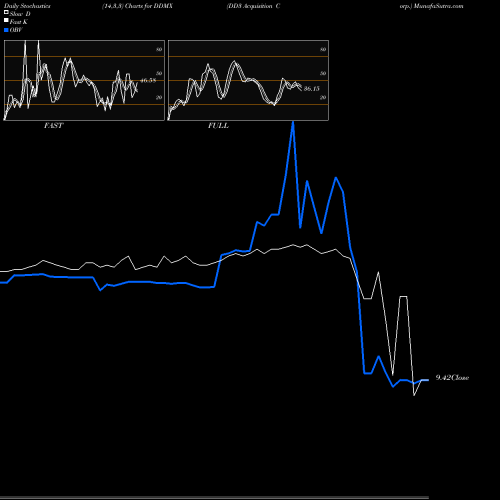The height and width of the screenshot is (500, 500).
Task: Click the '(14,3,3) Charts for DDMX' text
Action: point(137,6)
